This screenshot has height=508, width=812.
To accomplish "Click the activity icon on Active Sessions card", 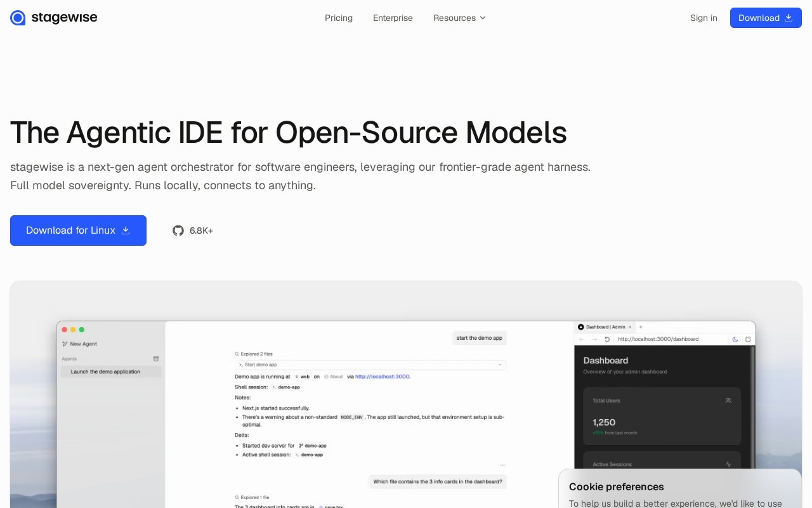I will pos(728,464).
